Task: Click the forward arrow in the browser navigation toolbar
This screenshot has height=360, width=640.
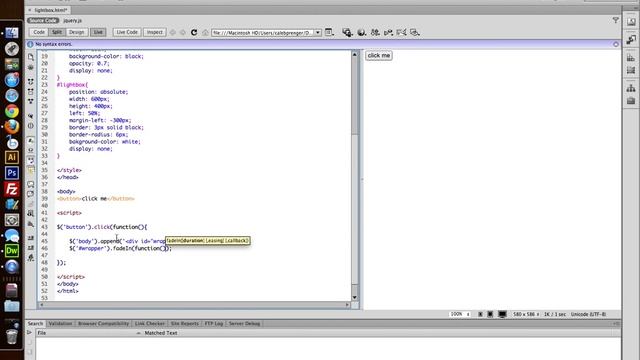Action: (x=182, y=32)
